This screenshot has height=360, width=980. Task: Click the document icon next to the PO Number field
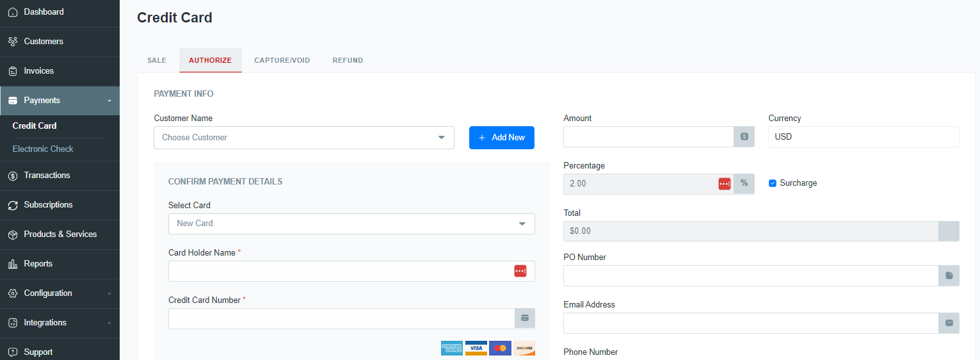(x=949, y=275)
